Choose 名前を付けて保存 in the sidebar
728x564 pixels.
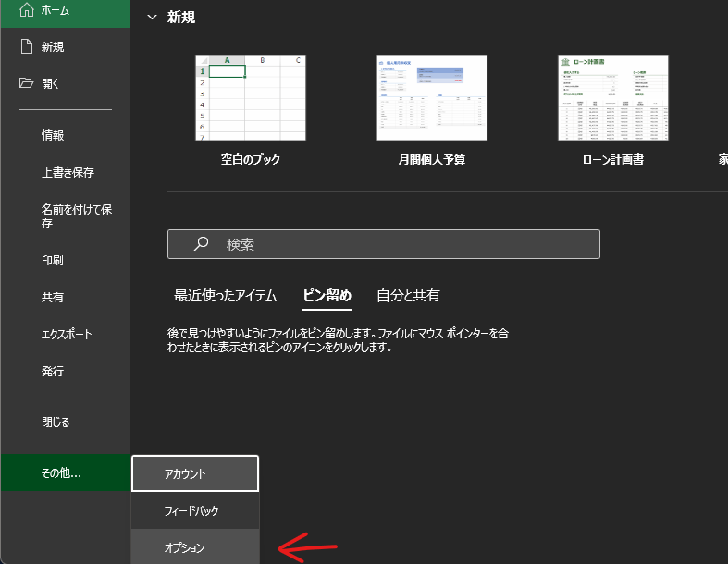(x=66, y=216)
